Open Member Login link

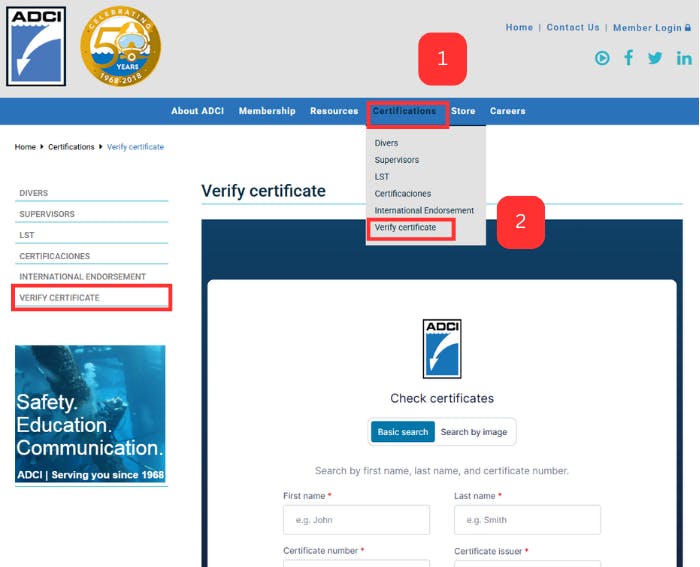point(652,28)
